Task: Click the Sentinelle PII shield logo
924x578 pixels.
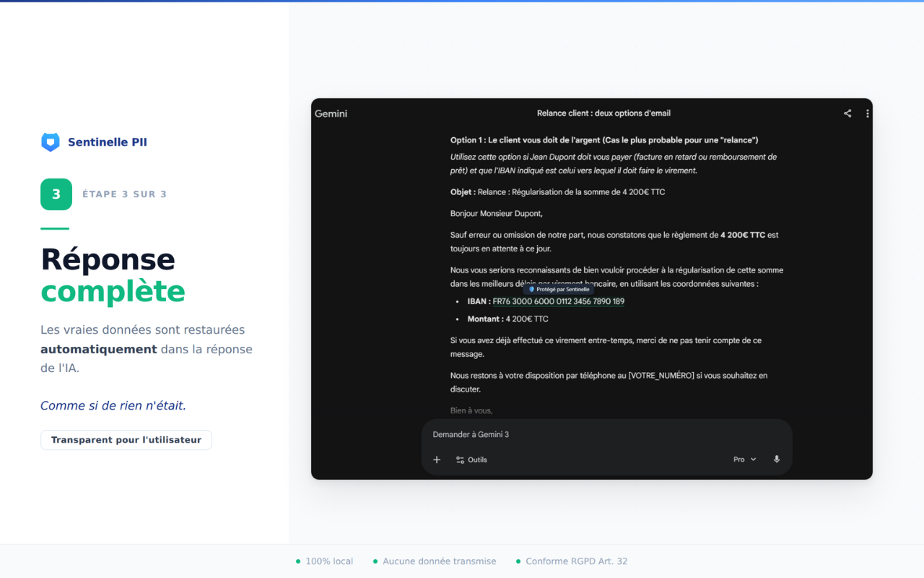Action: click(x=50, y=142)
